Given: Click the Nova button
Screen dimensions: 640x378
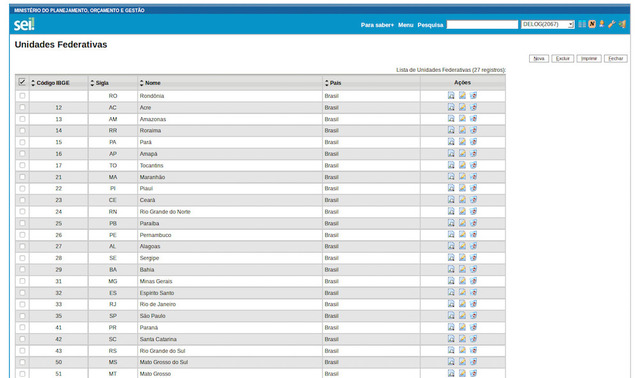Looking at the screenshot, I should (x=539, y=59).
